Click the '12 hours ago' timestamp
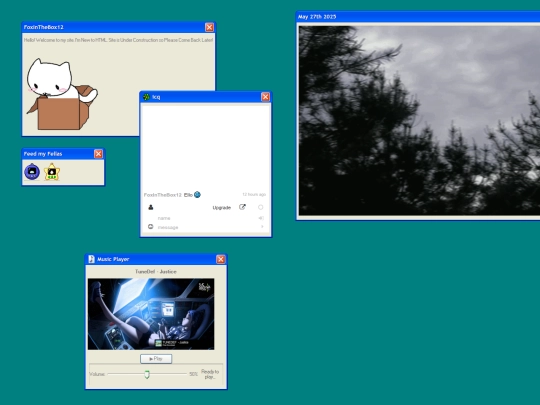This screenshot has height=405, width=540. 254,195
